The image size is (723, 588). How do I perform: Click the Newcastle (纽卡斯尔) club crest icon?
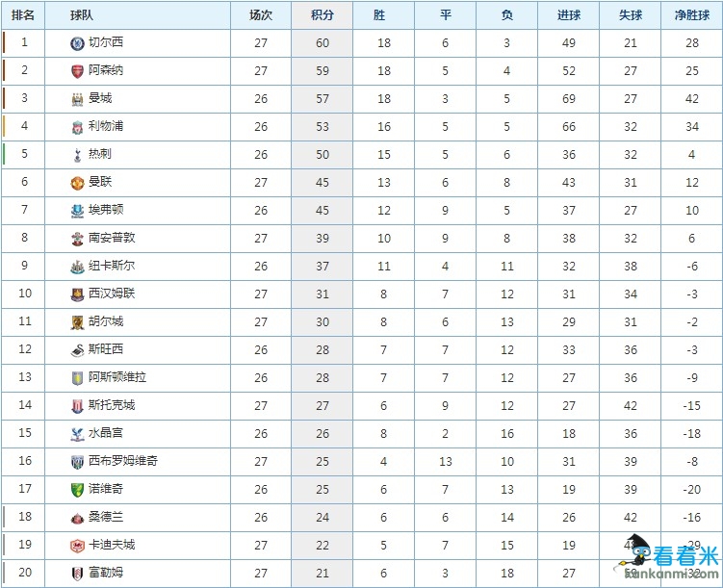[77, 267]
